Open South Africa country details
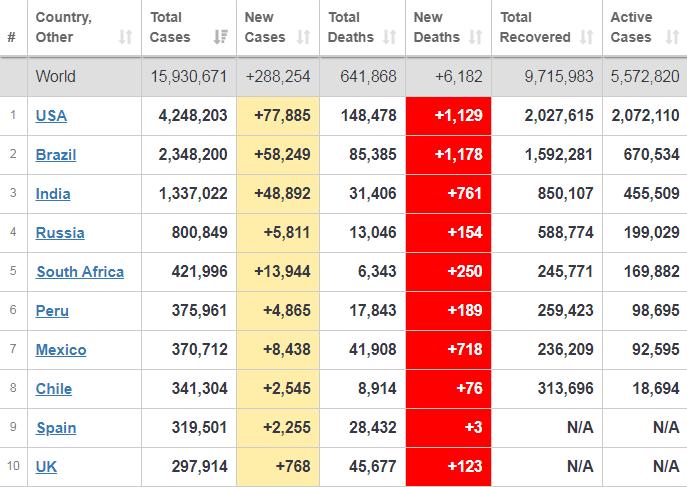Viewport: 687px width, 487px height. (x=80, y=272)
